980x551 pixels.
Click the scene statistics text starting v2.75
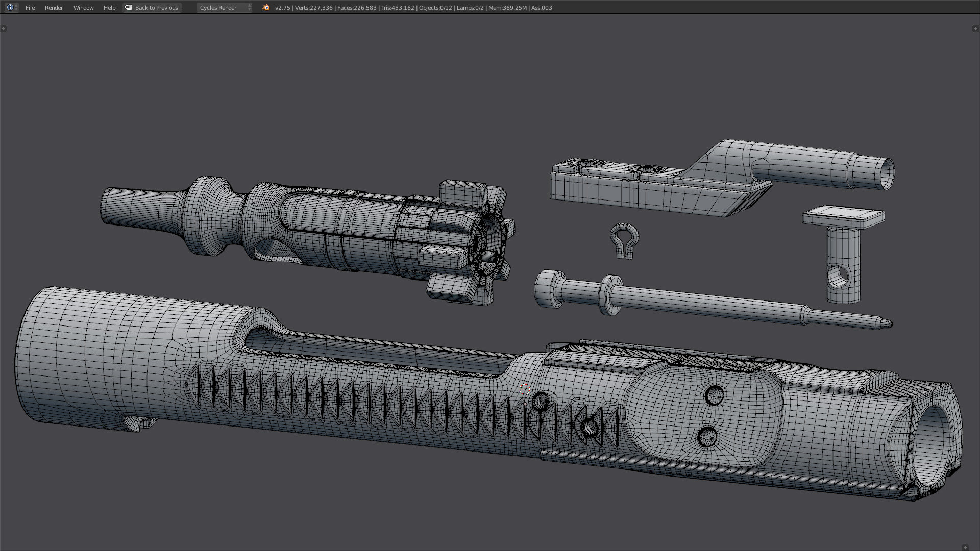[413, 8]
